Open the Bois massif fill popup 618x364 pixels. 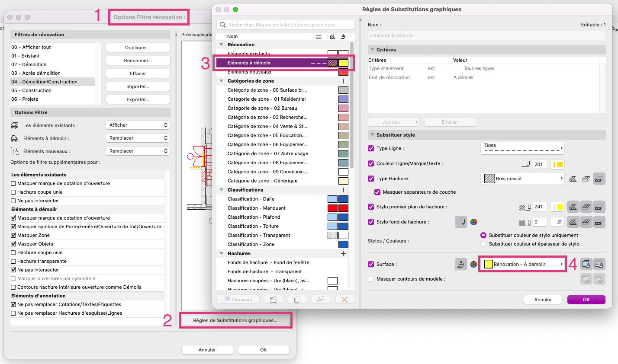tap(522, 179)
